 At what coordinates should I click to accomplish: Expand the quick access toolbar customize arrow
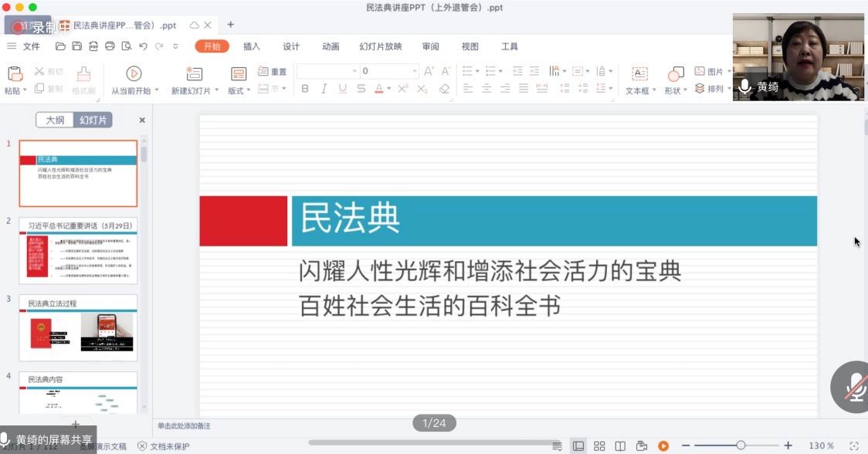[x=175, y=46]
